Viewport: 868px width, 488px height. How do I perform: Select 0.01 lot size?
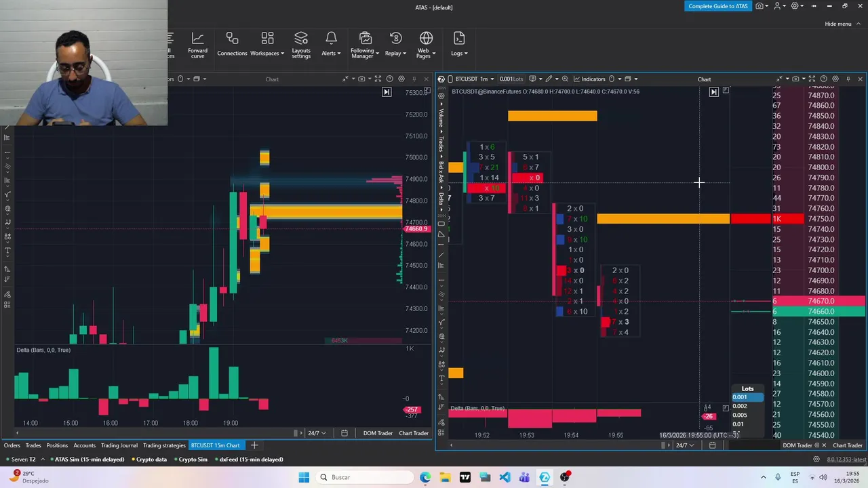pyautogui.click(x=747, y=424)
